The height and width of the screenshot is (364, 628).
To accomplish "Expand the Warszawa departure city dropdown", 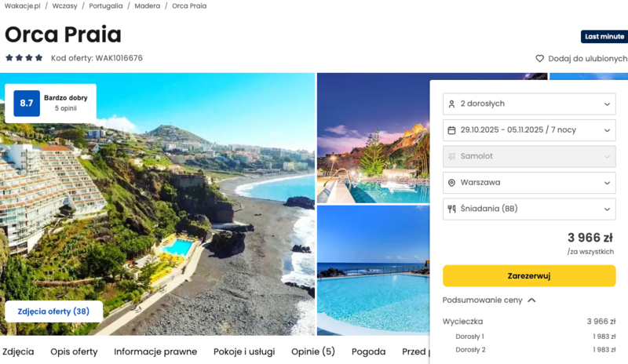I will [x=528, y=183].
